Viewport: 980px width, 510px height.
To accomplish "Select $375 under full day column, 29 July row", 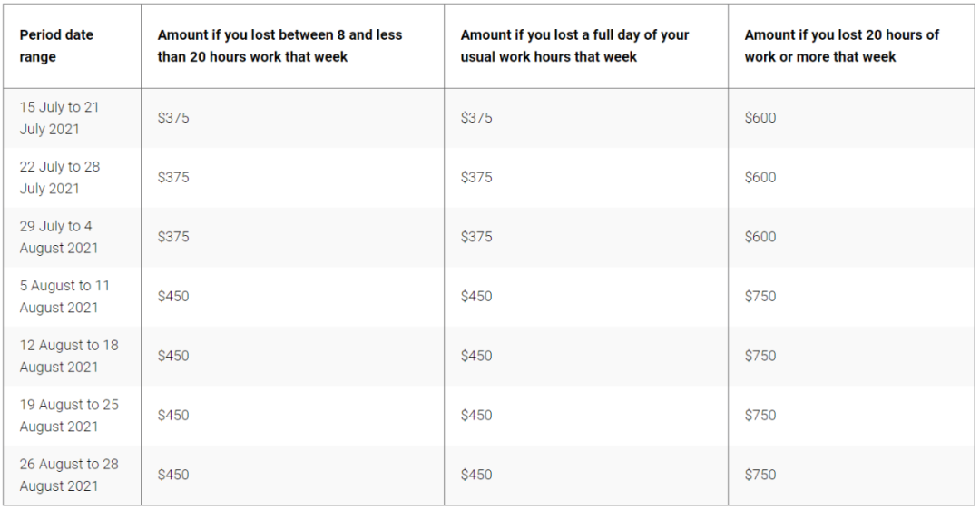I will pyautogui.click(x=476, y=237).
